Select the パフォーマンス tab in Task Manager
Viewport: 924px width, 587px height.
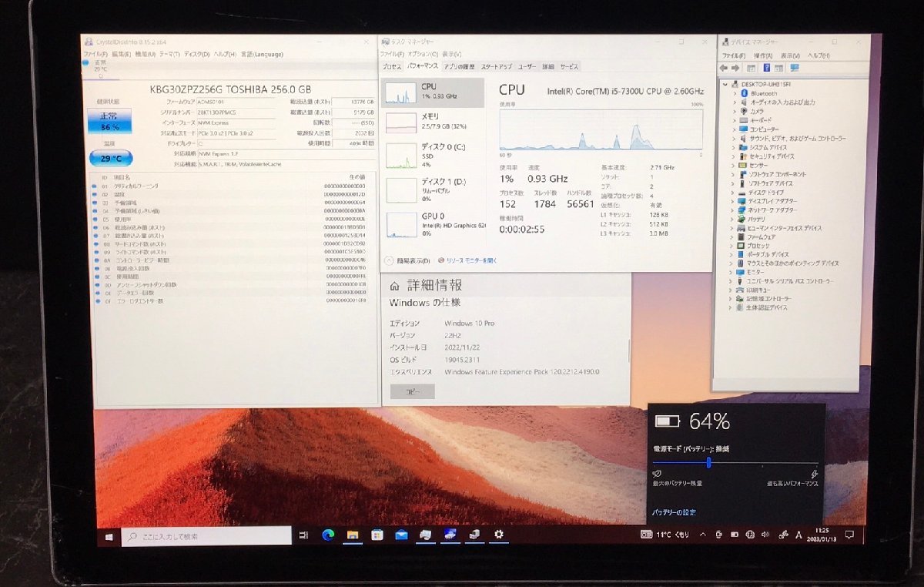tap(422, 67)
